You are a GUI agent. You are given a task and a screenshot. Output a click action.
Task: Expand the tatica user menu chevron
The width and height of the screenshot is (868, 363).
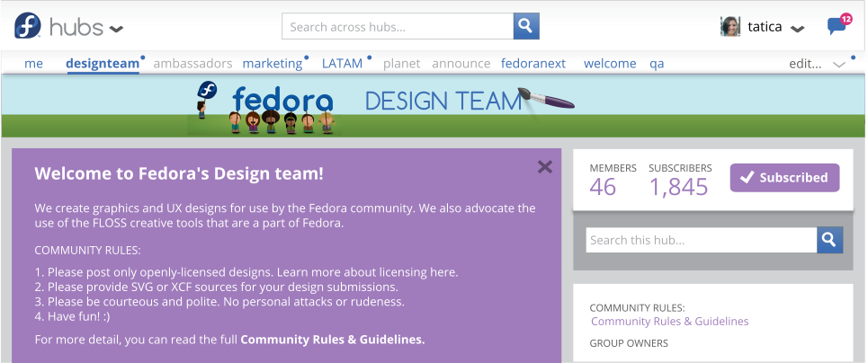pyautogui.click(x=797, y=29)
